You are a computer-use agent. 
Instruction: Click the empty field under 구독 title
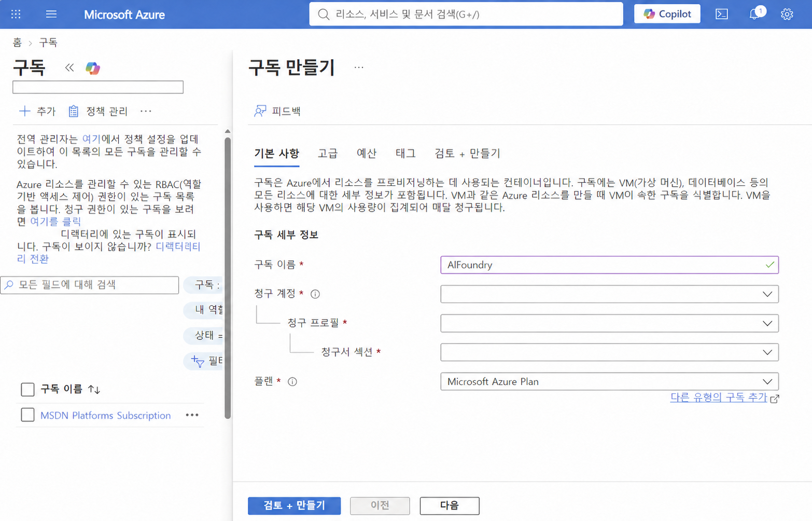pos(98,87)
